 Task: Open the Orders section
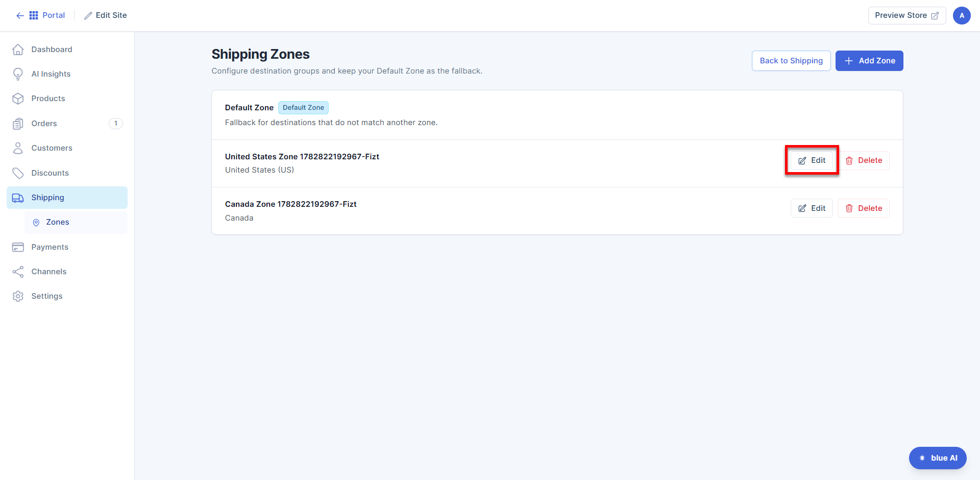[67, 124]
